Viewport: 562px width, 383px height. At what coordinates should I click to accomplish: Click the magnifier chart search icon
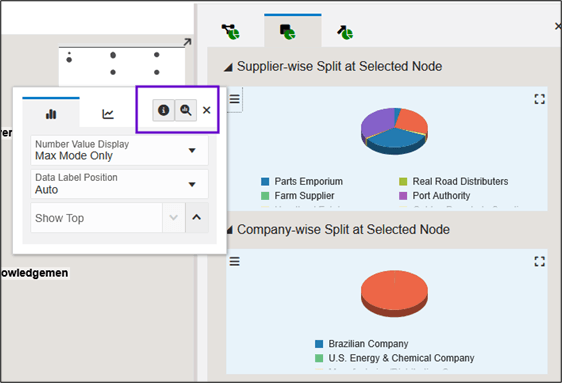pos(186,110)
